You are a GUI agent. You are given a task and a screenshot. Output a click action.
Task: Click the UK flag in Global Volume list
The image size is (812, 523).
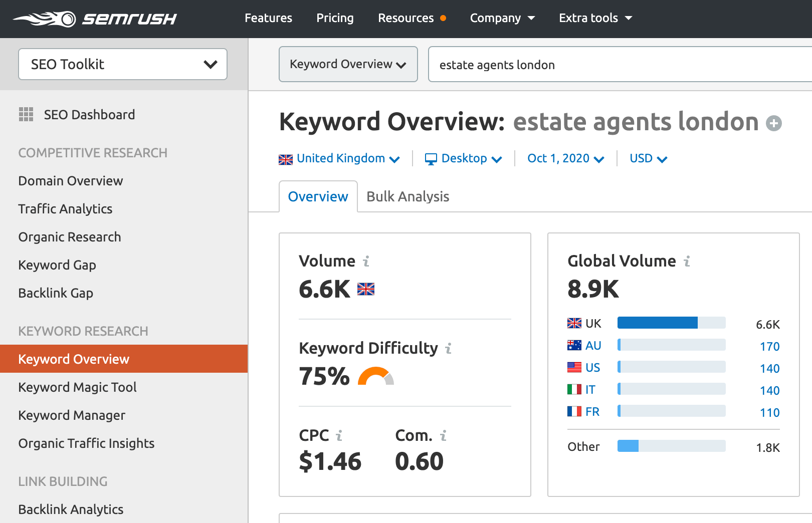coord(574,323)
